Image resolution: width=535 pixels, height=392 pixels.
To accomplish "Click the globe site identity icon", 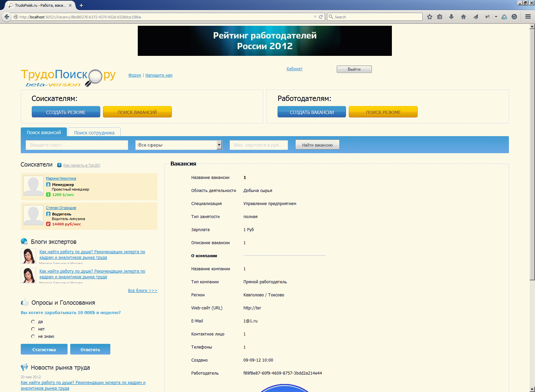I will (16, 17).
